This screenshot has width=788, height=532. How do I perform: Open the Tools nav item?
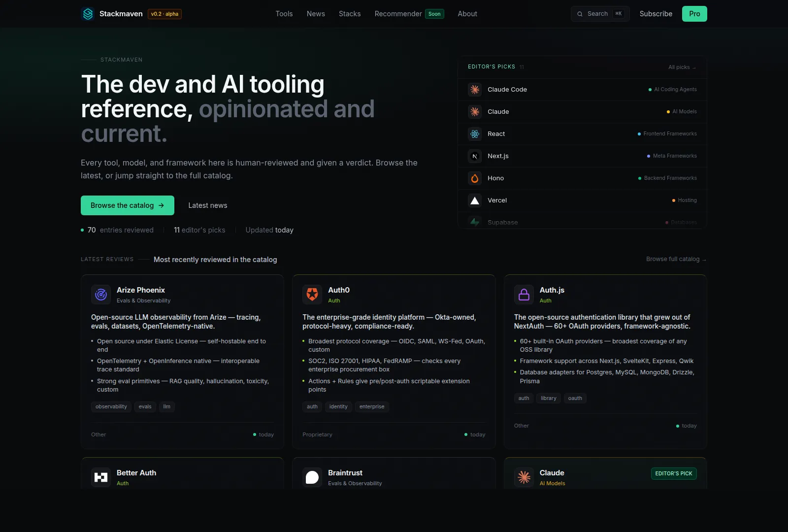click(x=284, y=14)
